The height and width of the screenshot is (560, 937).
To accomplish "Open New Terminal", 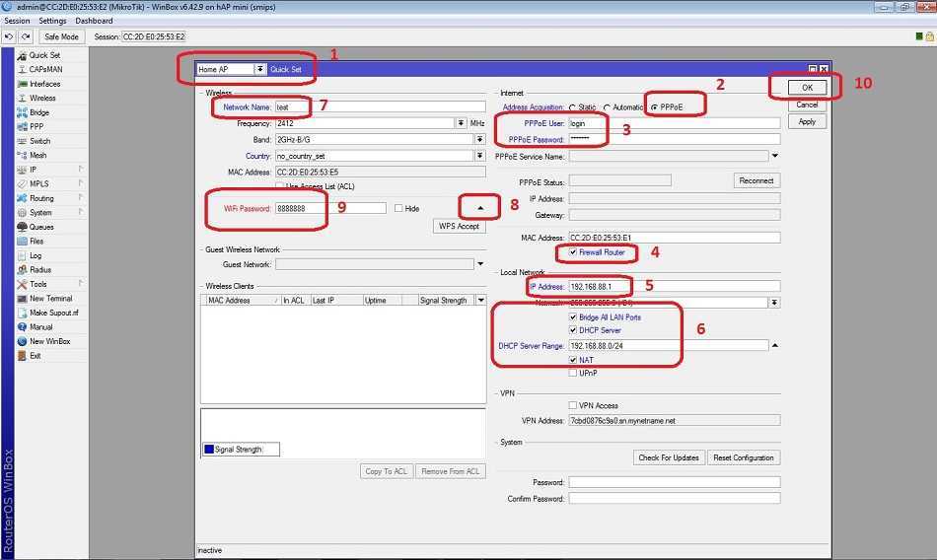I will 50,298.
